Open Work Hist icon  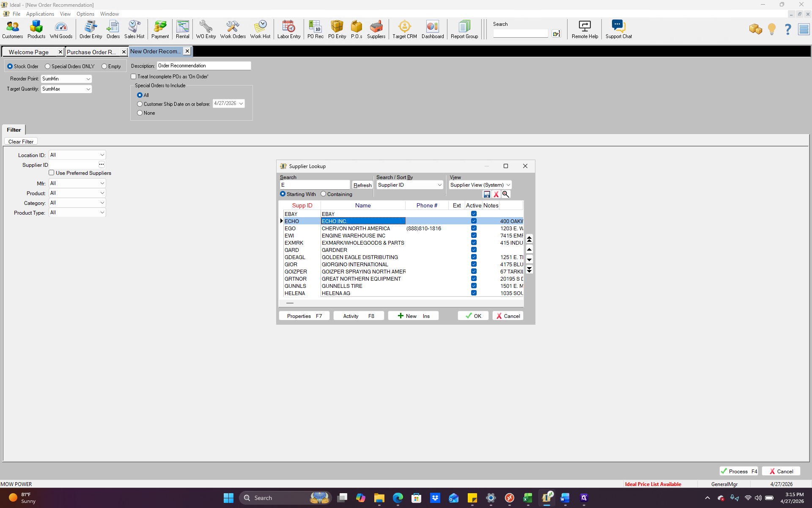pyautogui.click(x=260, y=30)
